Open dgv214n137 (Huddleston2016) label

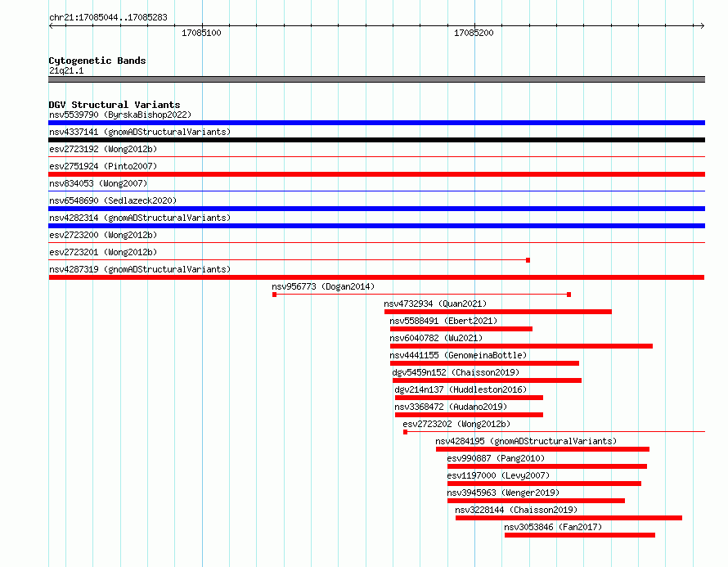pyautogui.click(x=461, y=389)
